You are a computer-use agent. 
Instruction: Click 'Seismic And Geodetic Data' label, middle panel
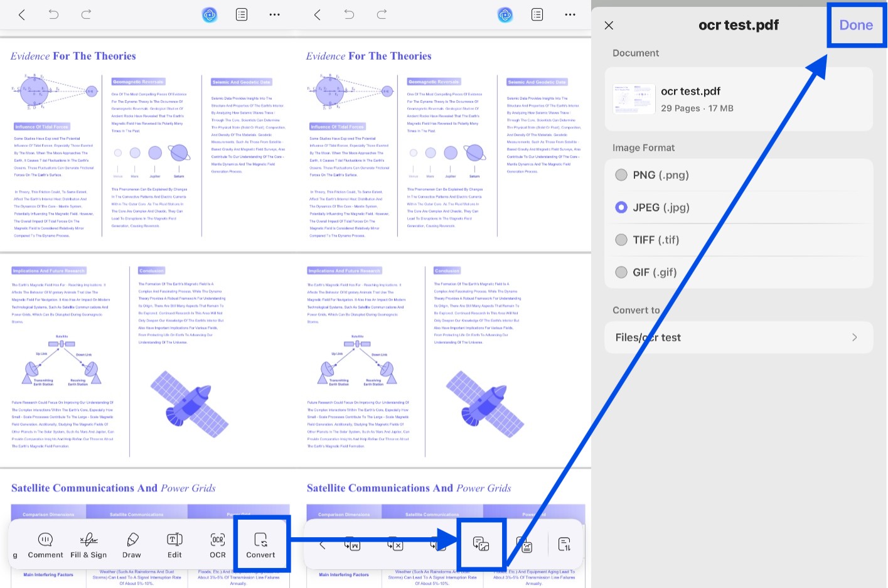(537, 82)
